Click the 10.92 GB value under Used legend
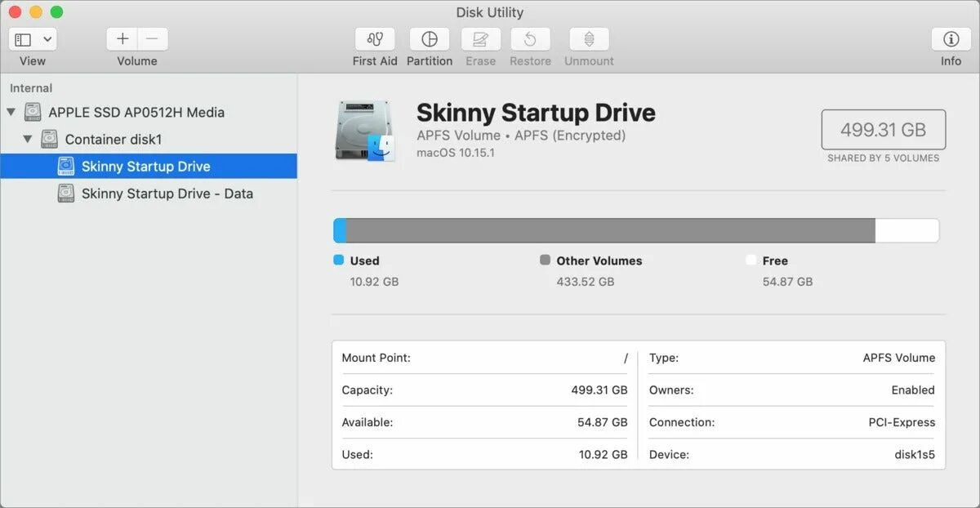 tap(374, 281)
